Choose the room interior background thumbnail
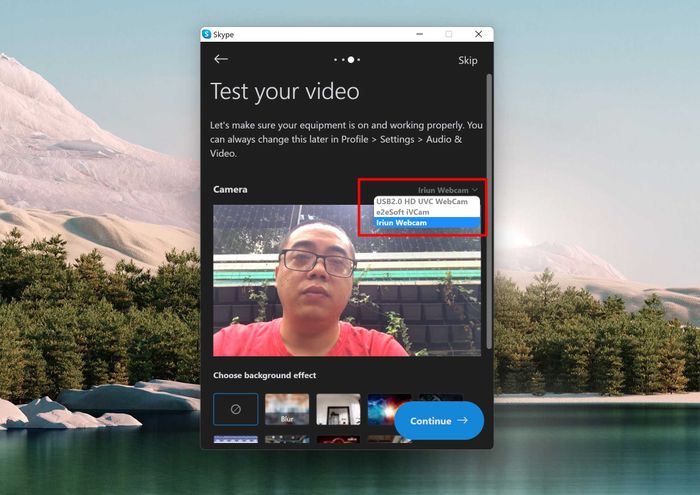Viewport: 700px width, 495px height. pyautogui.click(x=338, y=409)
